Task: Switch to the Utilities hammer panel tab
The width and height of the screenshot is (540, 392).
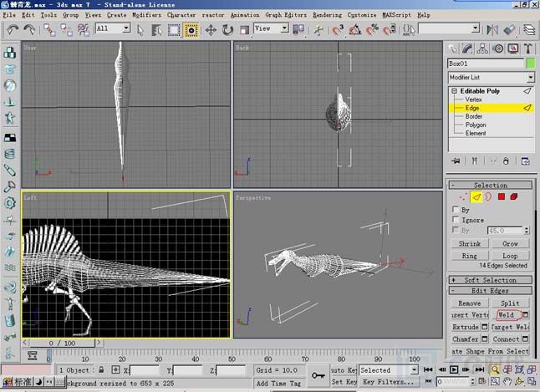Action: [528, 49]
